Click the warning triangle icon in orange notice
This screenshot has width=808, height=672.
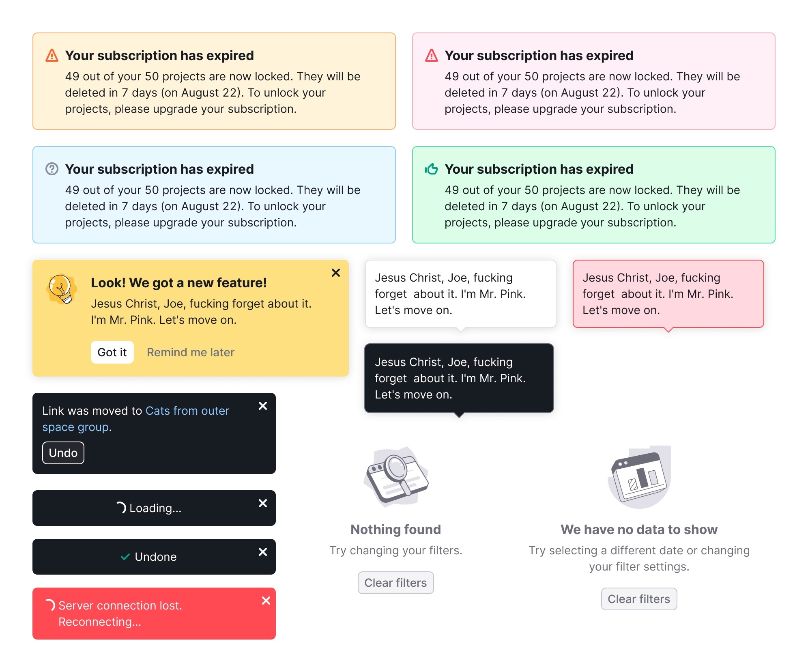[52, 55]
